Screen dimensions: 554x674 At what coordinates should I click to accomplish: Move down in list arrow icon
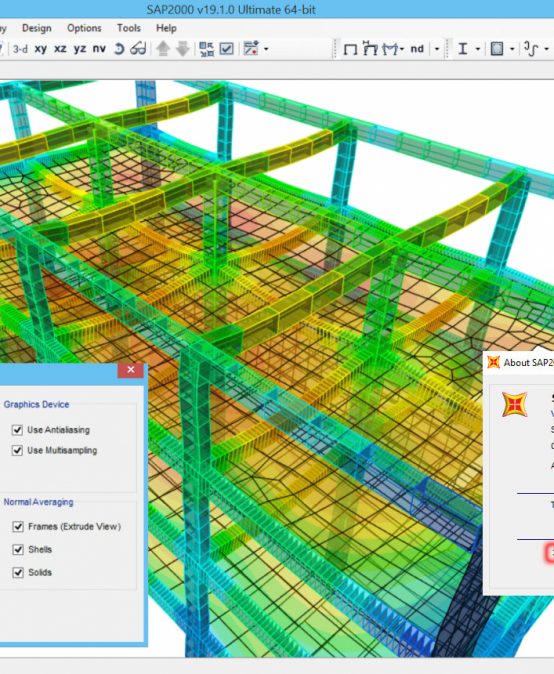pos(183,49)
